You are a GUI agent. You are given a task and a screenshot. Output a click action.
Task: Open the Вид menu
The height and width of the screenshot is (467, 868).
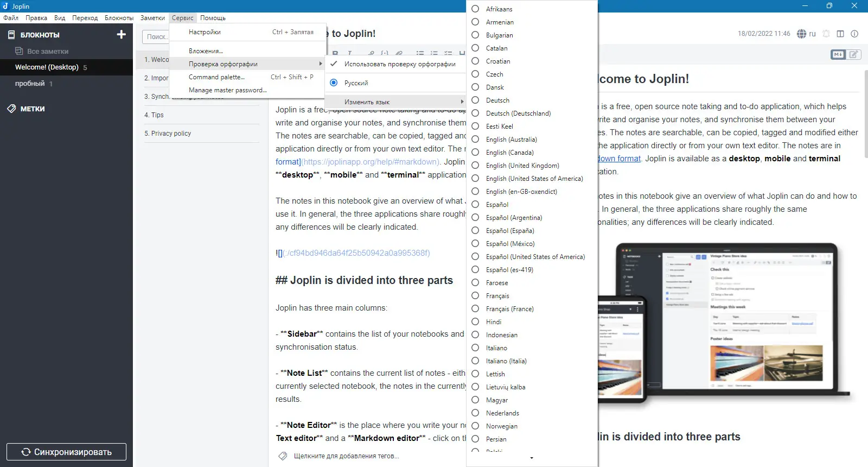coord(60,18)
